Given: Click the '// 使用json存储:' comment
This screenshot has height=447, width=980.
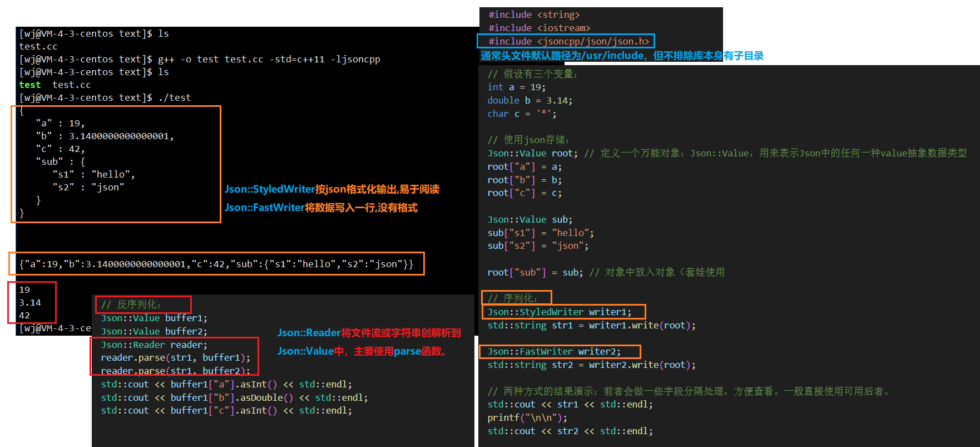Looking at the screenshot, I should pos(528,140).
